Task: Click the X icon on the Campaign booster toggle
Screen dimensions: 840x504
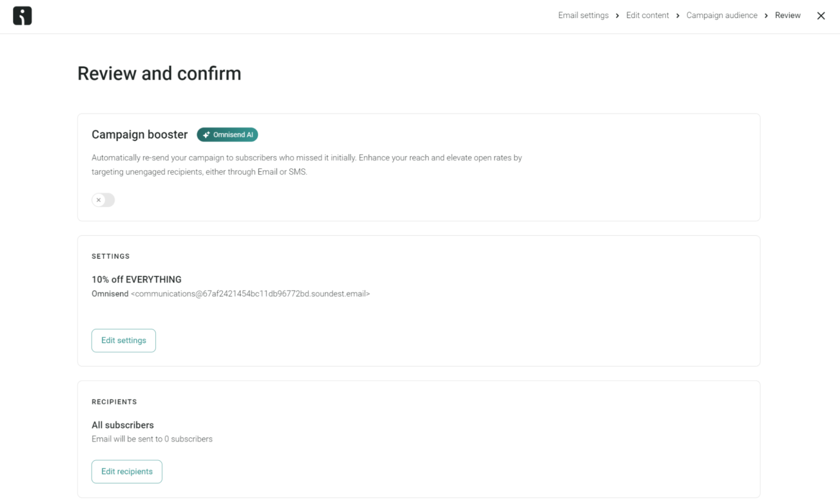Action: (x=100, y=200)
